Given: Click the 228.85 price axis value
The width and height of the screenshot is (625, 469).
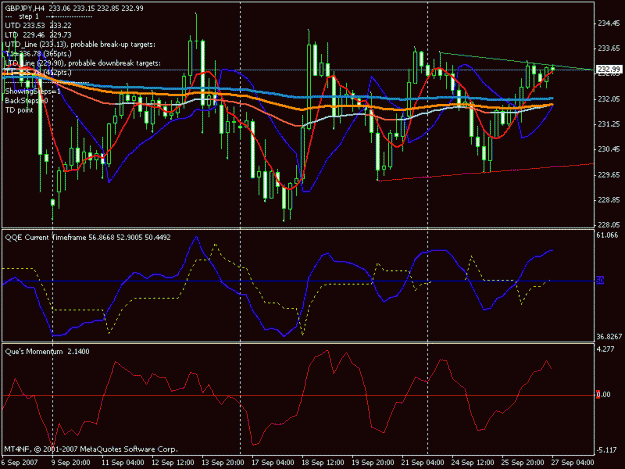Looking at the screenshot, I should (x=609, y=200).
